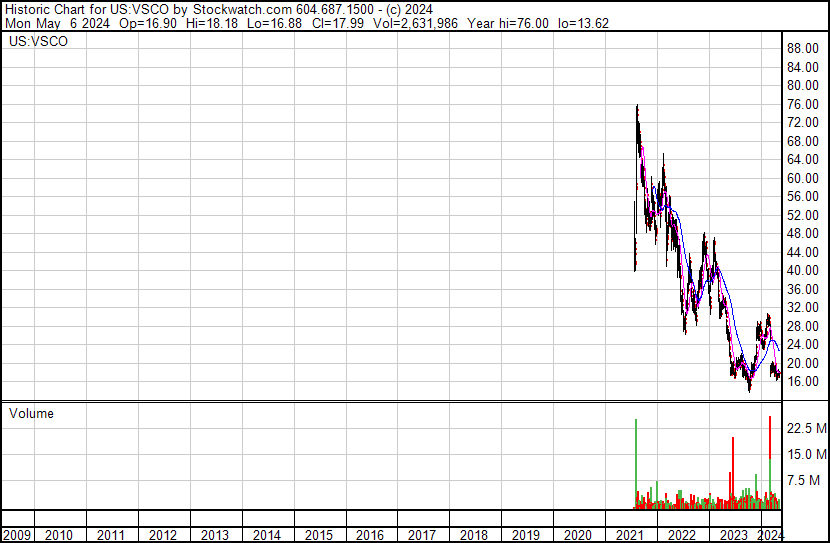The height and width of the screenshot is (543, 830).
Task: Click the 84.00 price axis label
Action: [803, 67]
